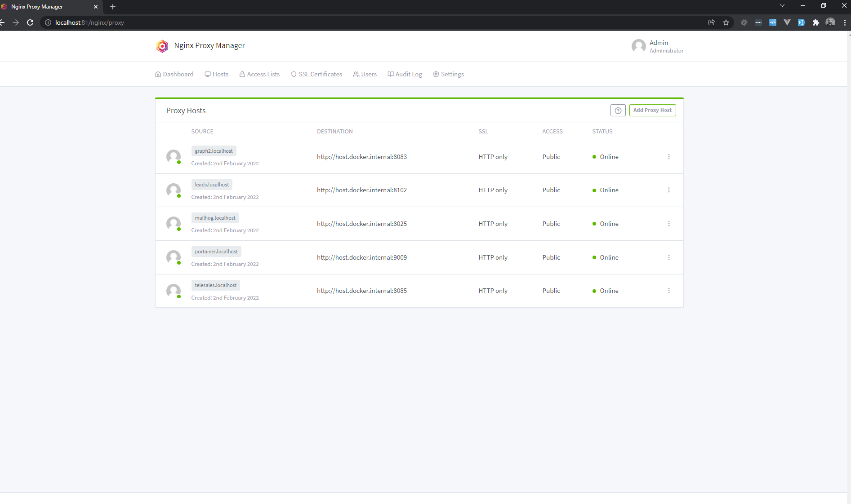Screen dimensions: 851x504
Task: Open the Audit Log section
Action: click(404, 74)
